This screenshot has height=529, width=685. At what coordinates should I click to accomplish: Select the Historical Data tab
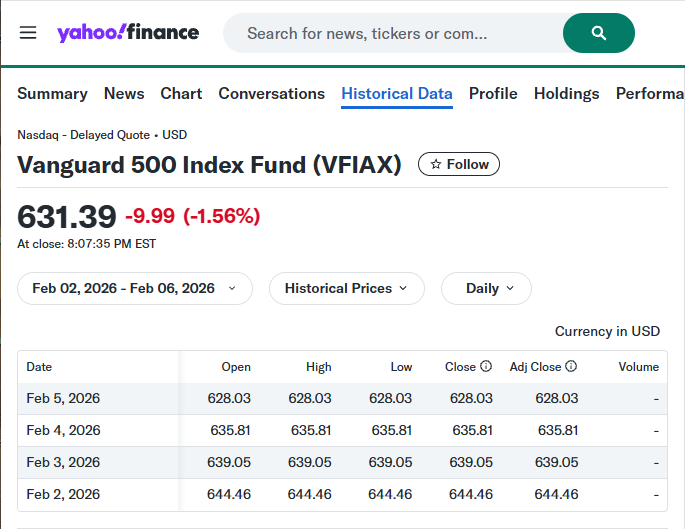[397, 93]
